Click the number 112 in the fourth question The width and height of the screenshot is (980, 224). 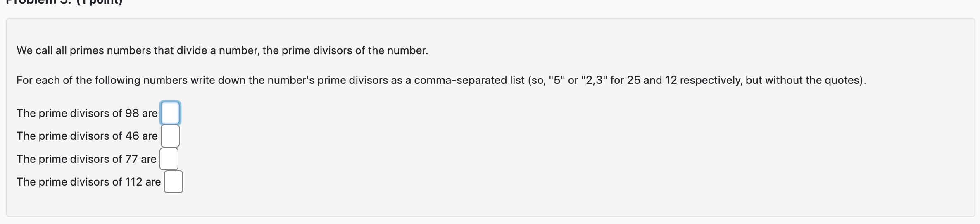[134, 182]
